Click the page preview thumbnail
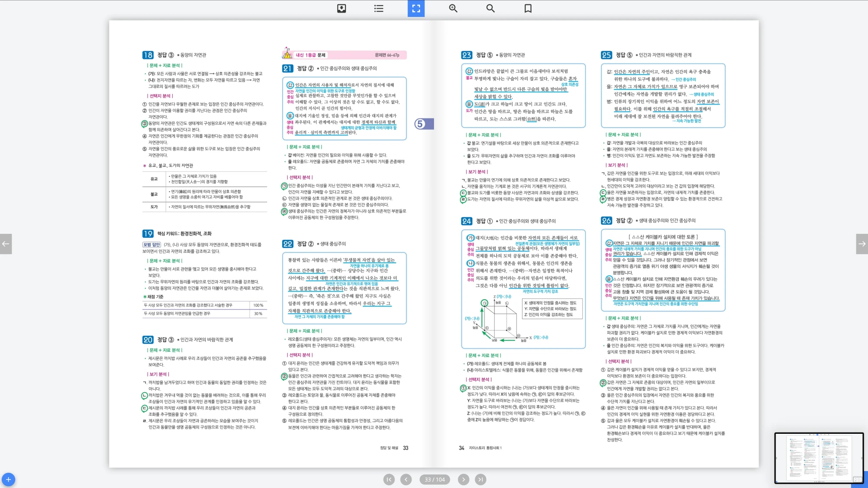The image size is (868, 488). click(x=819, y=458)
